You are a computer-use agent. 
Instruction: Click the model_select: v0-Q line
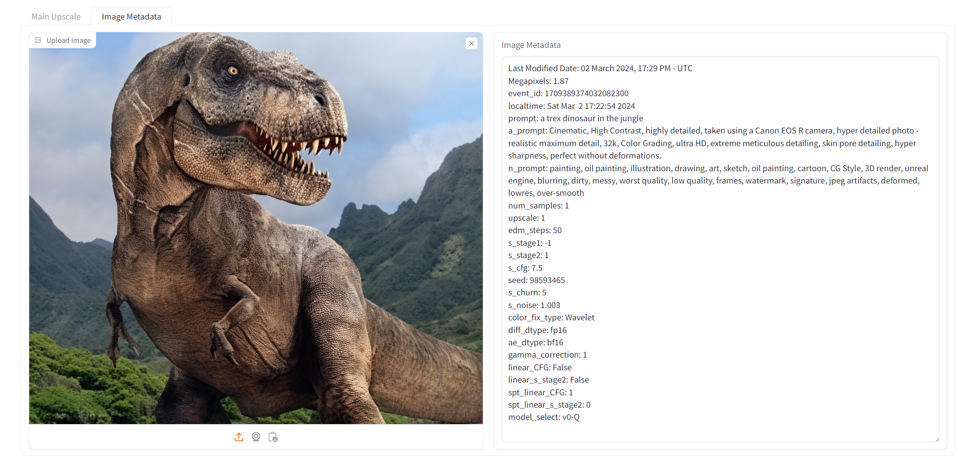tap(544, 417)
